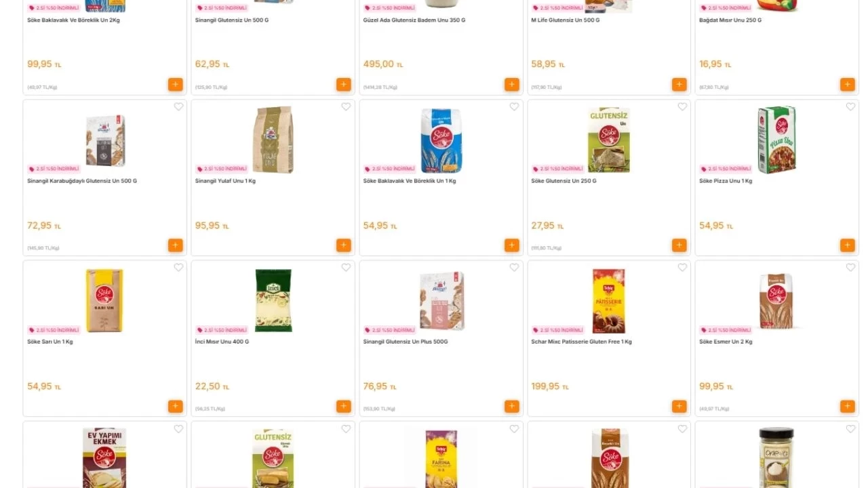Add Schar Mixc Patisserie to cart
The image size is (868, 488).
point(679,406)
